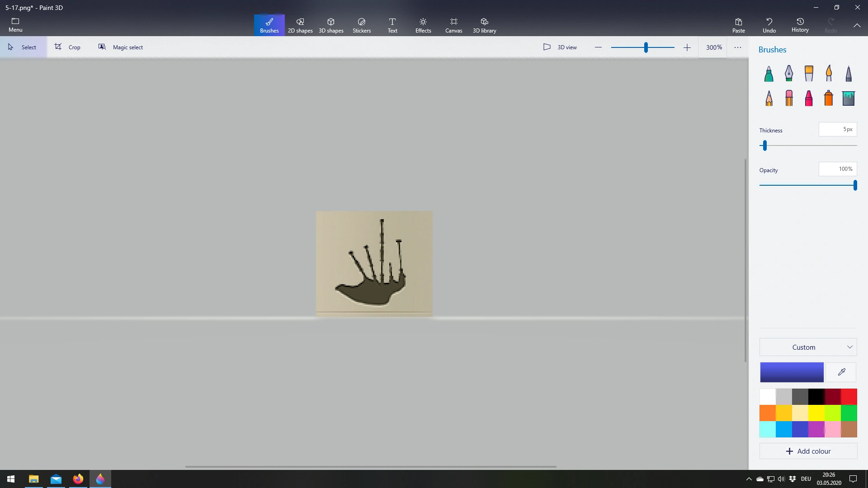Screen dimensions: 868x488
Task: Collapse the top ribbon with the chevron
Action: pyautogui.click(x=857, y=25)
